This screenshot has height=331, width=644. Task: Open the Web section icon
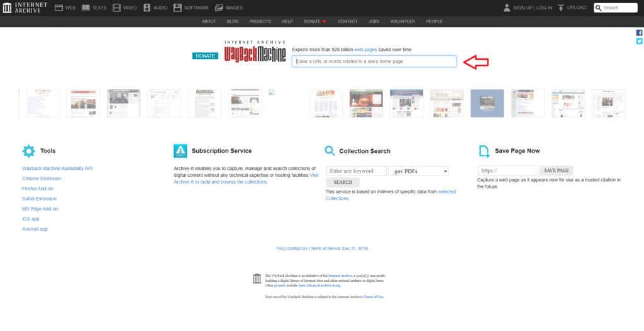tap(58, 8)
